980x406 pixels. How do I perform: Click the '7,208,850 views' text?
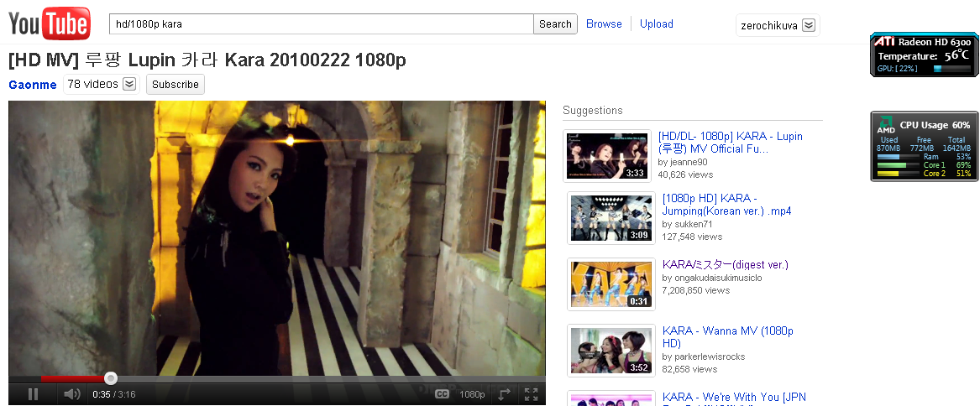(x=695, y=290)
